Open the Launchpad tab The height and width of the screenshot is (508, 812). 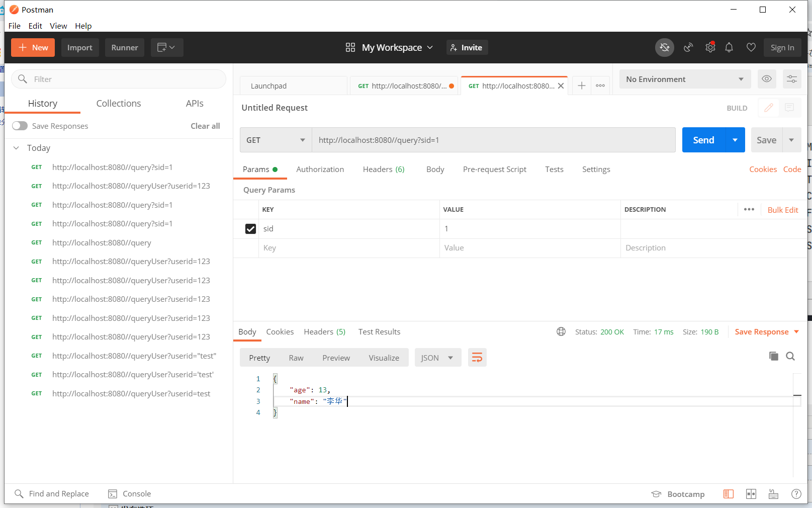tap(294, 86)
